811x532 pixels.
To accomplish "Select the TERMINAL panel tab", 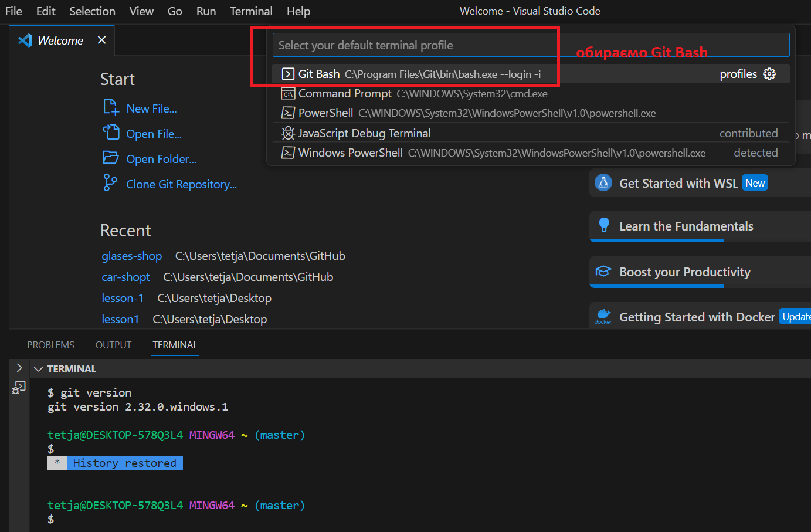I will (x=175, y=345).
